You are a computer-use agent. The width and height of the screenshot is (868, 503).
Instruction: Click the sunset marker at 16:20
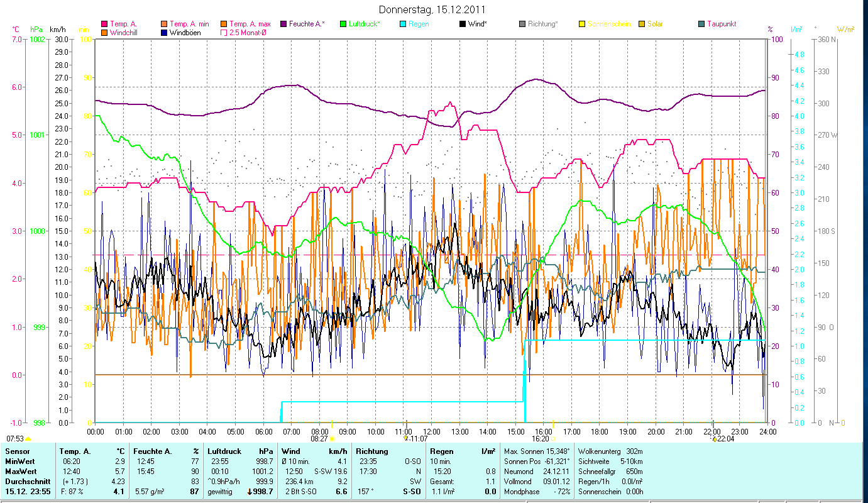pyautogui.click(x=553, y=439)
